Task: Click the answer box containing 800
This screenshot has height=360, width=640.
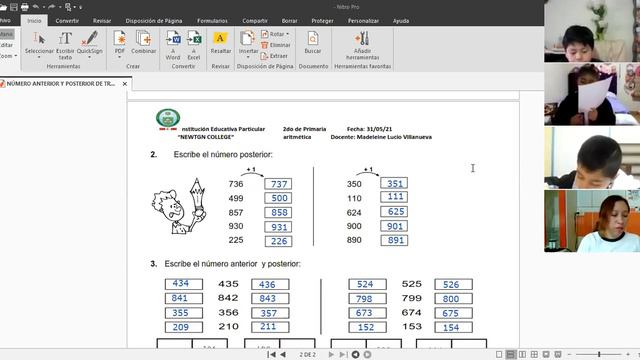Action: pyautogui.click(x=453, y=298)
